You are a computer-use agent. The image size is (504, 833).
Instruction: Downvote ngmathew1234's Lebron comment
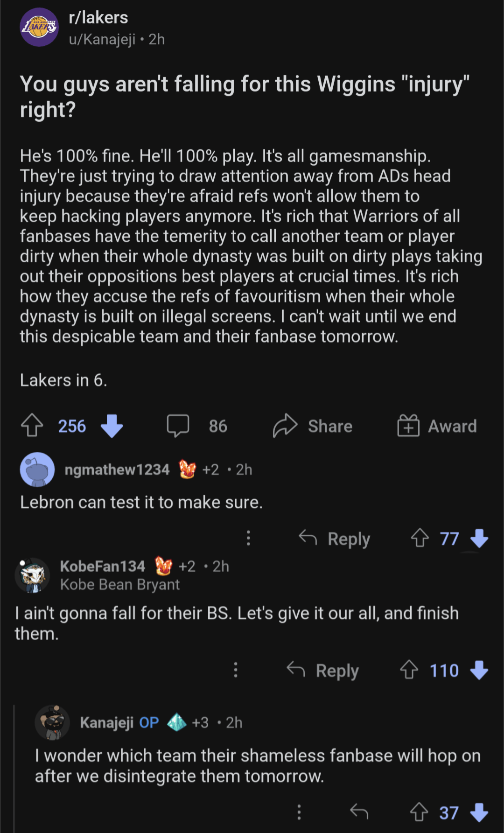(479, 538)
